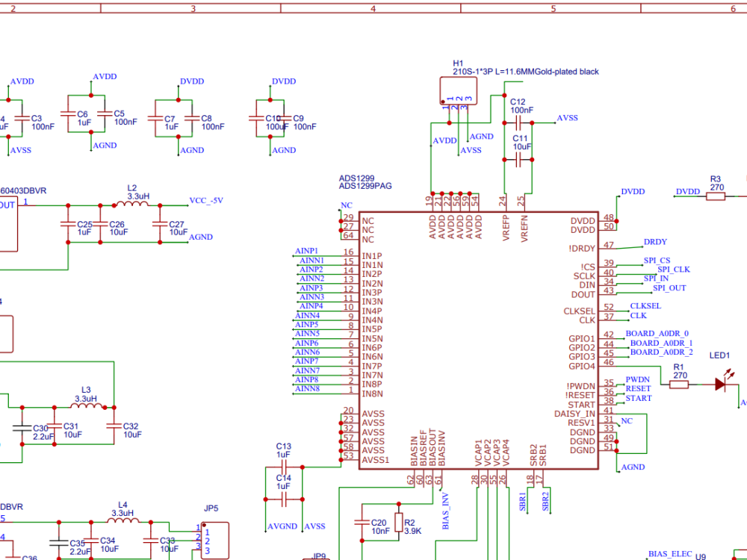
Task: Select the C14 1uF capacitor symbol
Action: pos(284,499)
